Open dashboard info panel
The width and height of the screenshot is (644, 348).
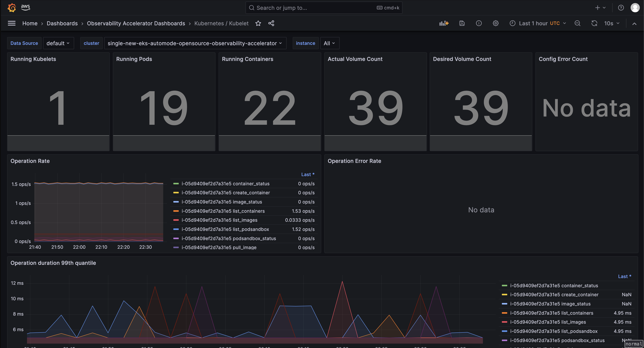(479, 23)
